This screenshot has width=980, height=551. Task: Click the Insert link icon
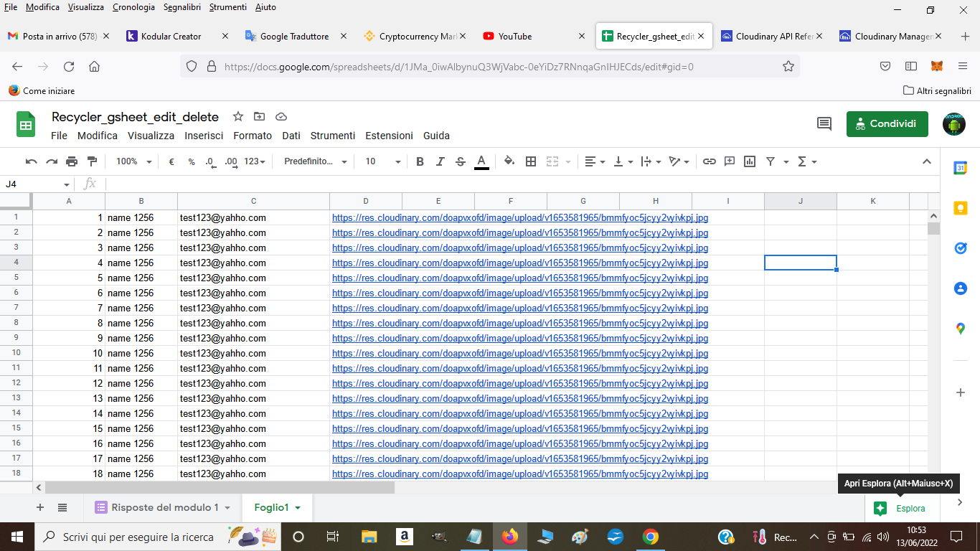pyautogui.click(x=709, y=161)
